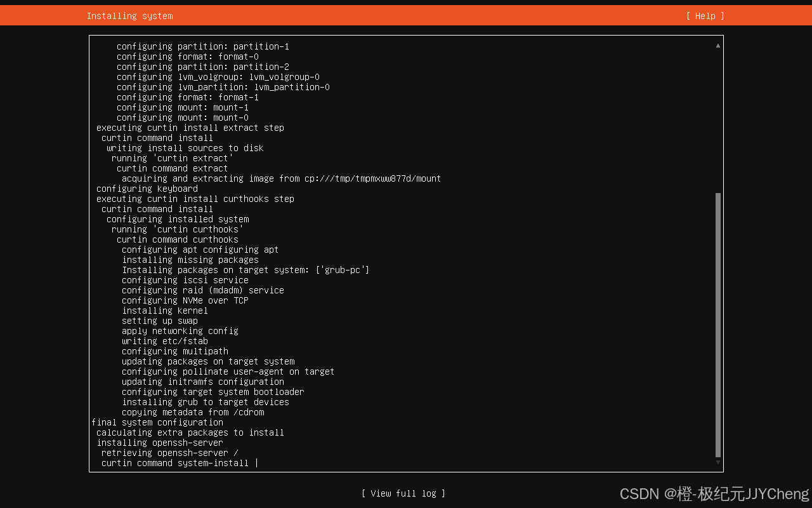Click the configuring iscsi service line
812x508 pixels.
pos(185,280)
